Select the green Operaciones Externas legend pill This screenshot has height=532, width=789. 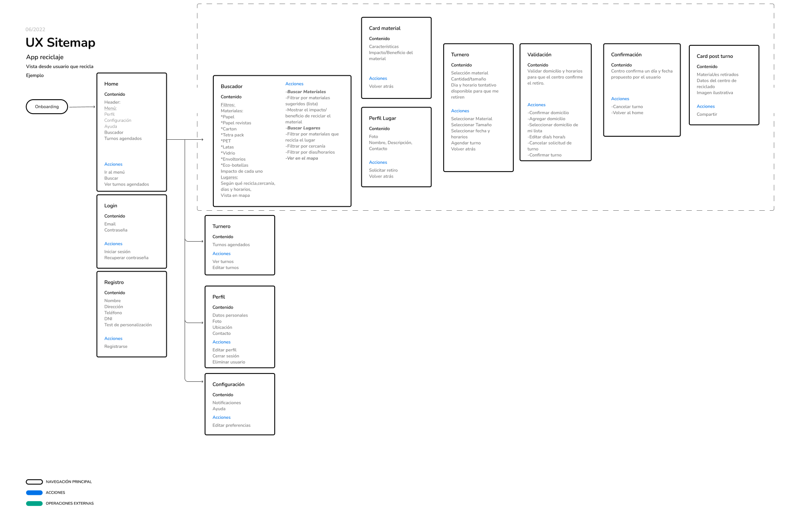coord(34,504)
